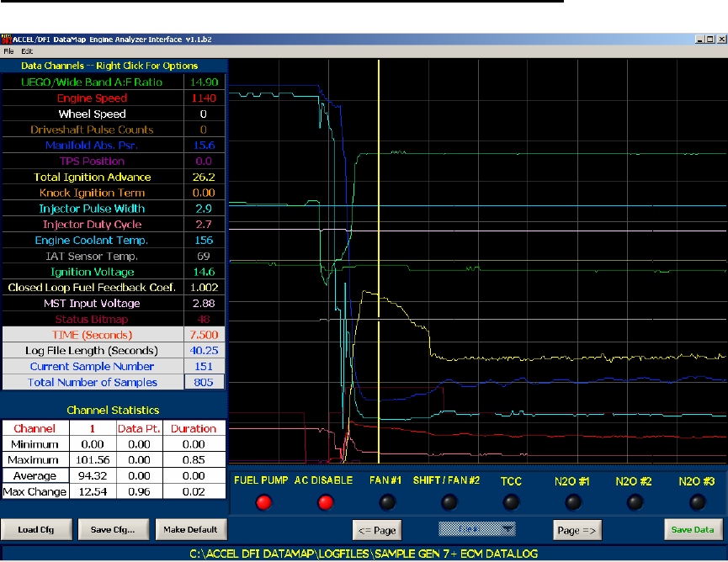Screen dimensions: 728x562
Task: Click the FAN #1 indicator light
Action: point(387,502)
